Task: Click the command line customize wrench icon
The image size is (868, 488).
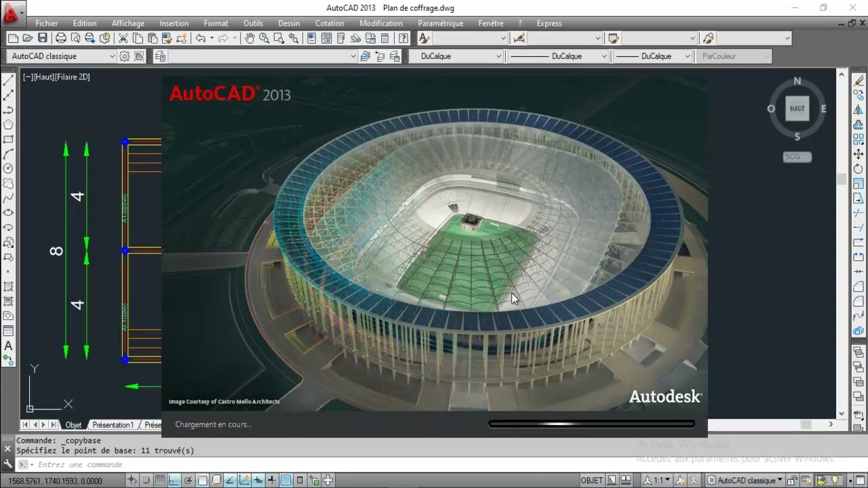Action: coord(8,464)
